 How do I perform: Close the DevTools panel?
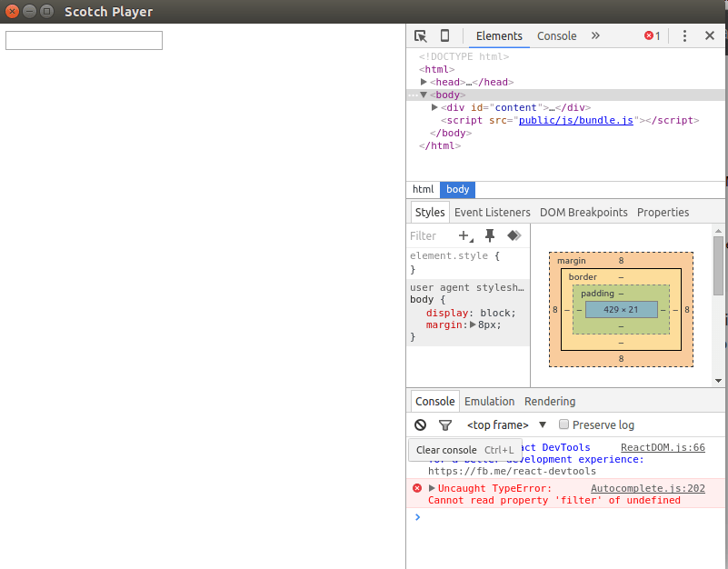[710, 35]
